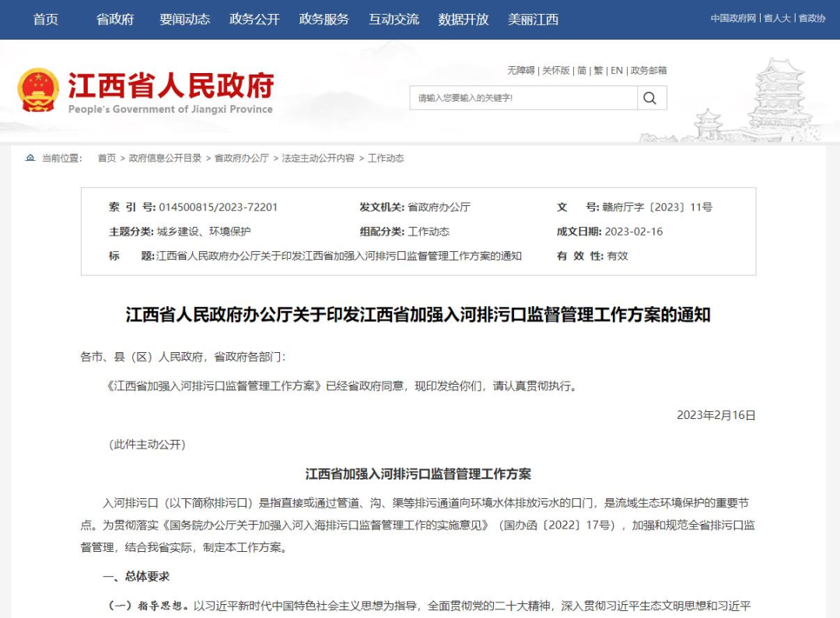Go to 要闻动态 in the top navigation
Image resolution: width=840 pixels, height=618 pixels.
point(185,19)
